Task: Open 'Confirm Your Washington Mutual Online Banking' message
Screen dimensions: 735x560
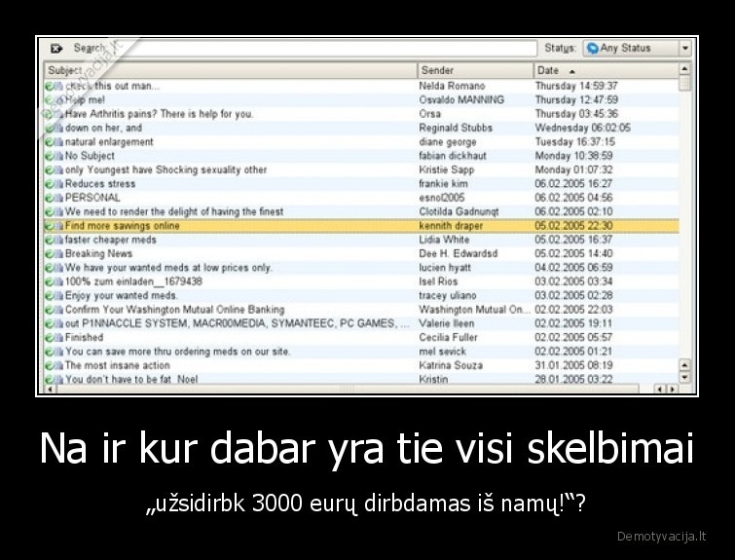Action: point(175,310)
